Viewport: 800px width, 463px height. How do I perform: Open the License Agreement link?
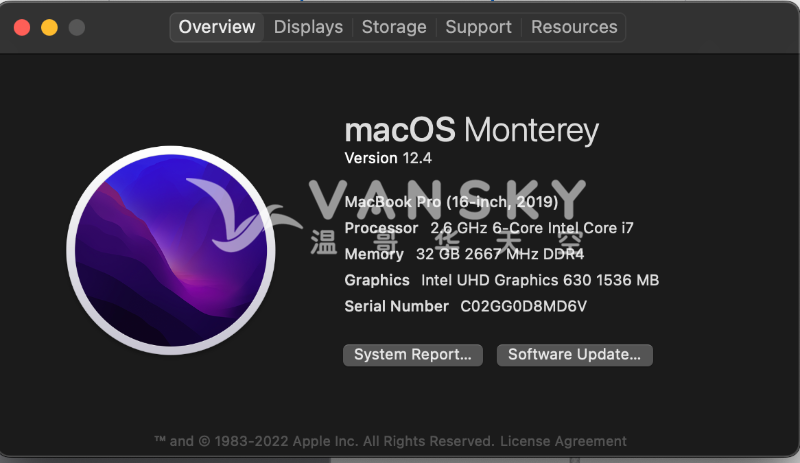pyautogui.click(x=563, y=441)
